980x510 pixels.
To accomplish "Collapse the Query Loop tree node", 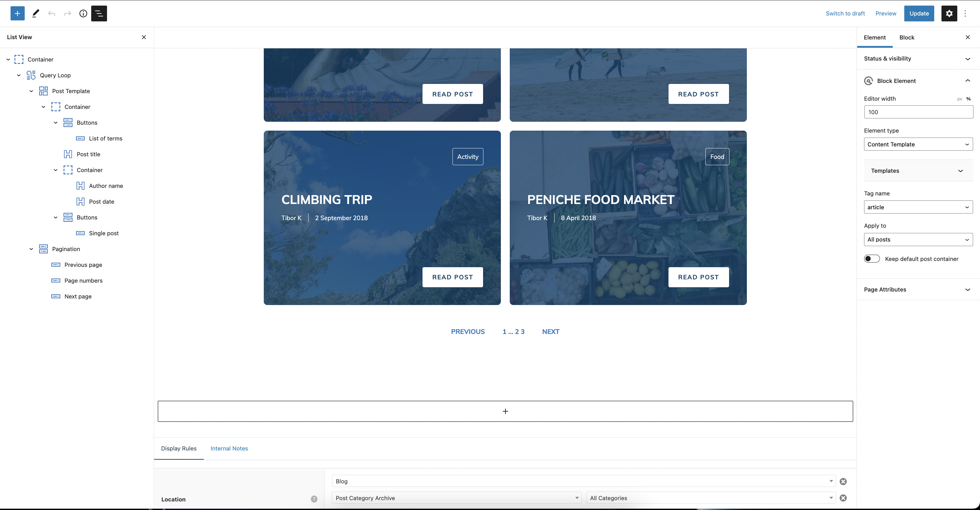I will (x=19, y=75).
